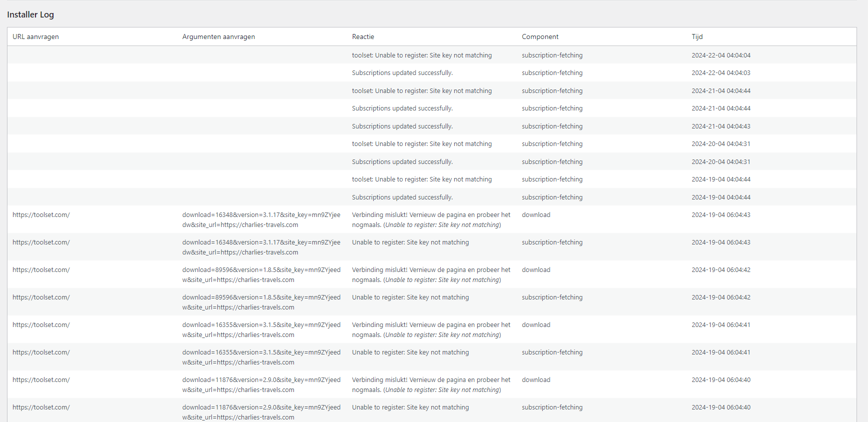Screen dimensions: 868x422
Task: Select the time cell "2024-22-04 04:04:04"
Action: [x=721, y=55]
